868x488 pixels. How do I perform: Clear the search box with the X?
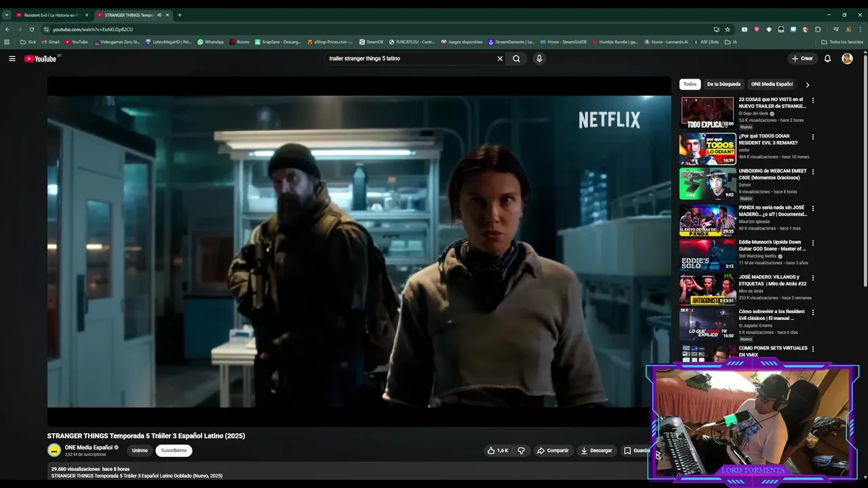pos(500,58)
